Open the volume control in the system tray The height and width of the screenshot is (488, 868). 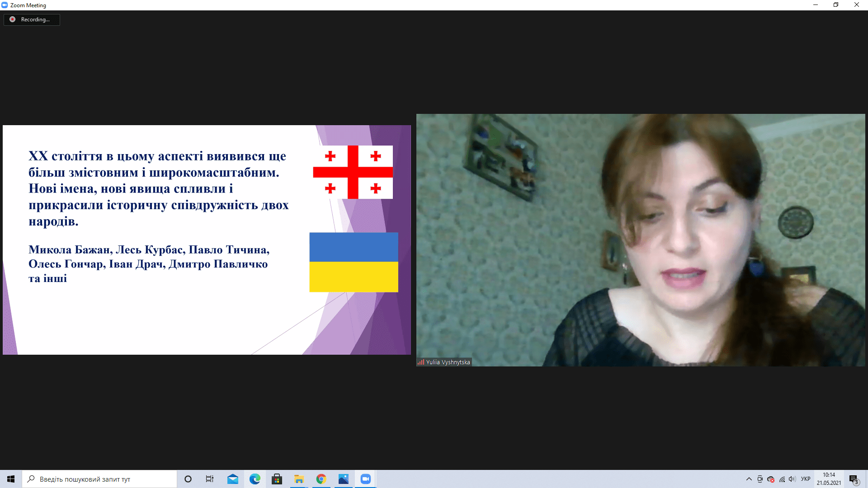pos(792,479)
